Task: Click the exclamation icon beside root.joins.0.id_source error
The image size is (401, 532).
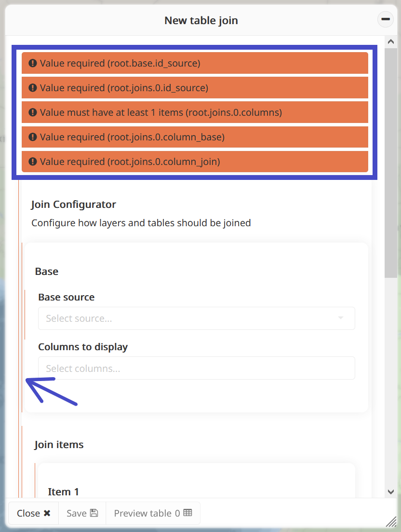Action: point(33,88)
